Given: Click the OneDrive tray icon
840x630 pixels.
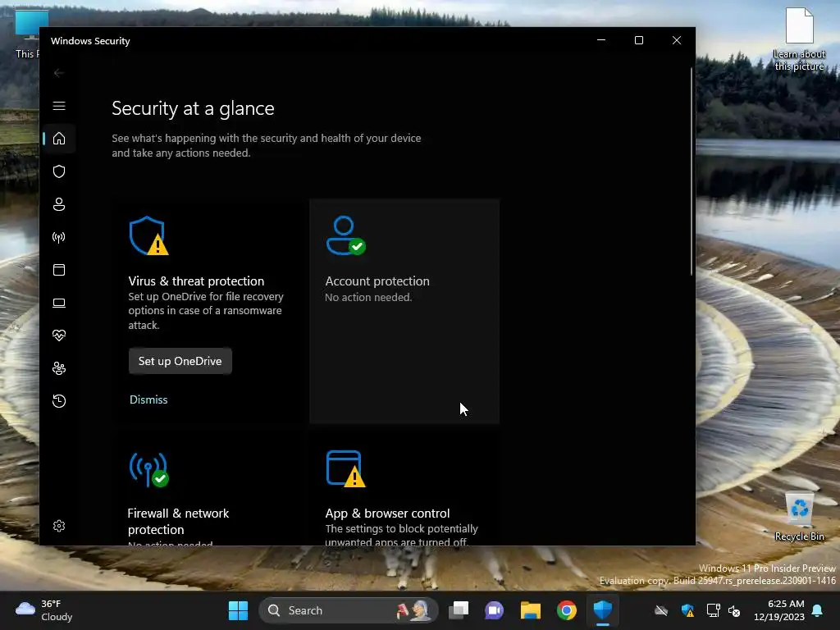Looking at the screenshot, I should [662, 610].
